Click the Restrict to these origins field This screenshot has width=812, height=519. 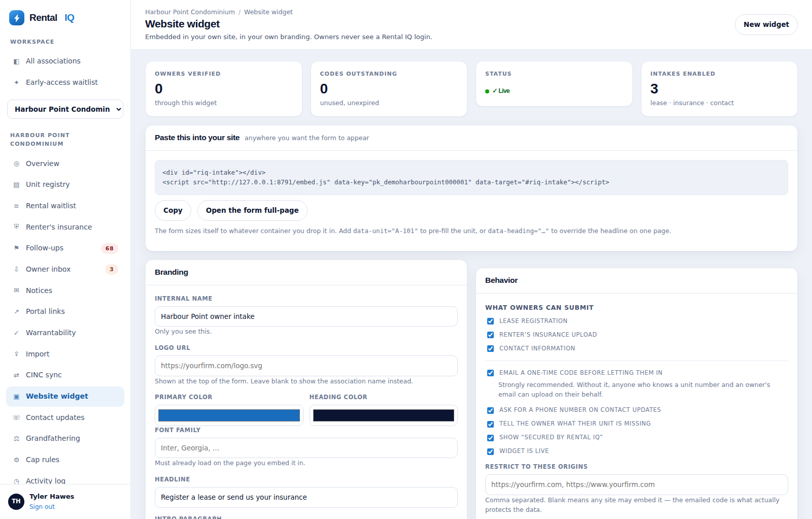tap(636, 484)
